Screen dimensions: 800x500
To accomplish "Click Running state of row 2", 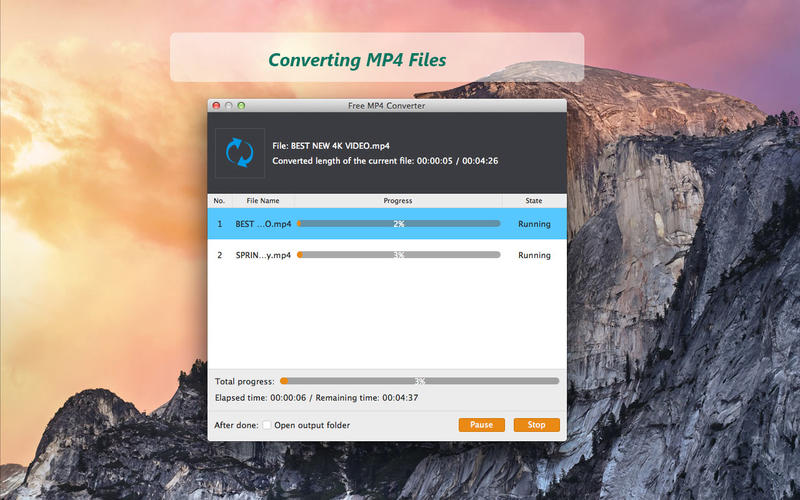I will coord(534,255).
